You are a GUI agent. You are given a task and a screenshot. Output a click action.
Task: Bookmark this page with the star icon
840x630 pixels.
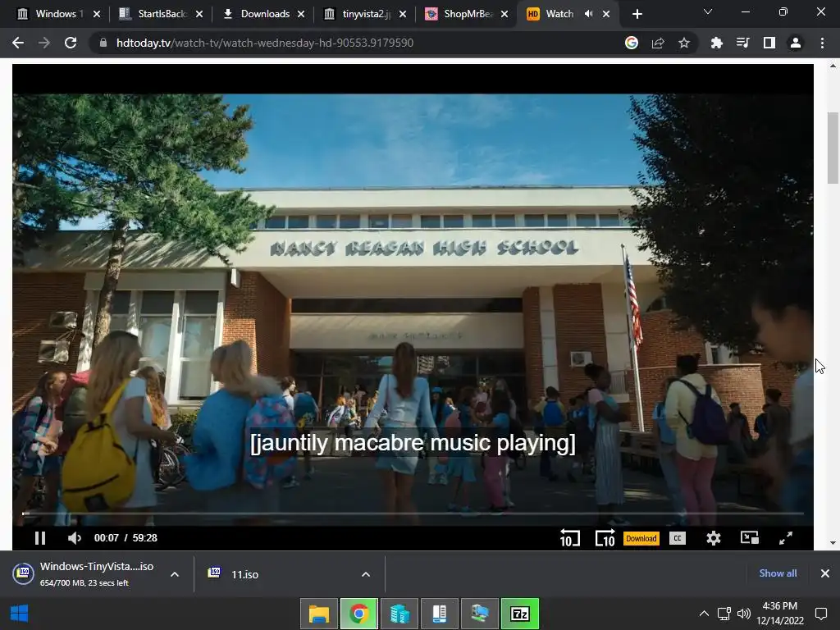tap(684, 43)
